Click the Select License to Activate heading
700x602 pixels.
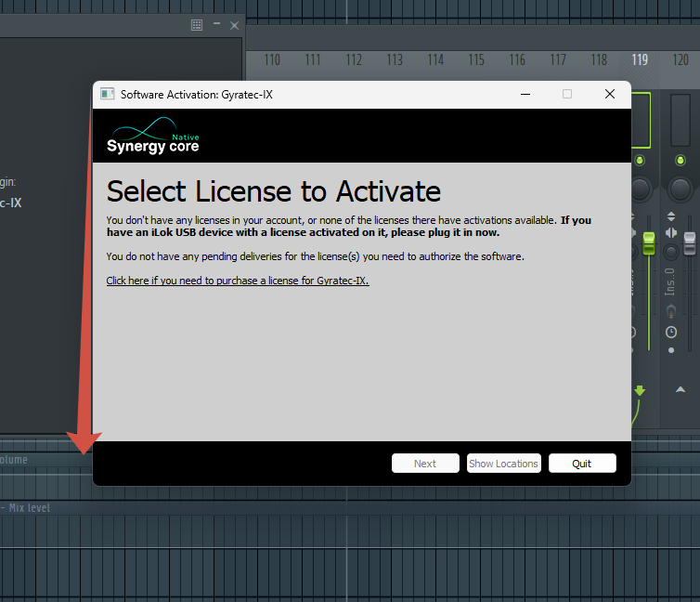tap(274, 191)
